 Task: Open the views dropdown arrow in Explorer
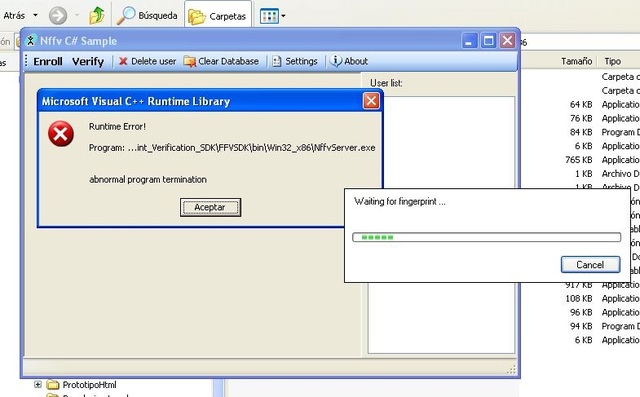[x=283, y=16]
